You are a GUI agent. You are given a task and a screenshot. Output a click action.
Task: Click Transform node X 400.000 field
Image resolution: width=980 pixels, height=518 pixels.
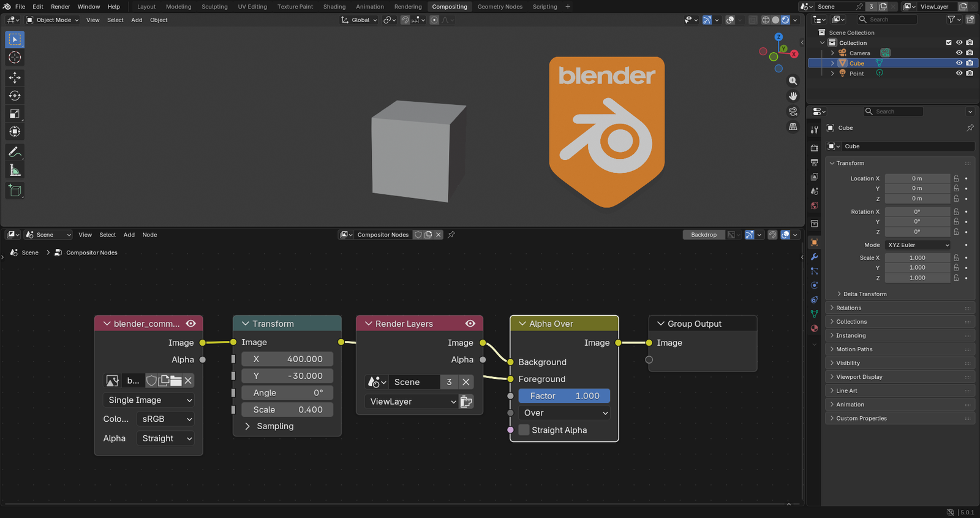pos(287,359)
